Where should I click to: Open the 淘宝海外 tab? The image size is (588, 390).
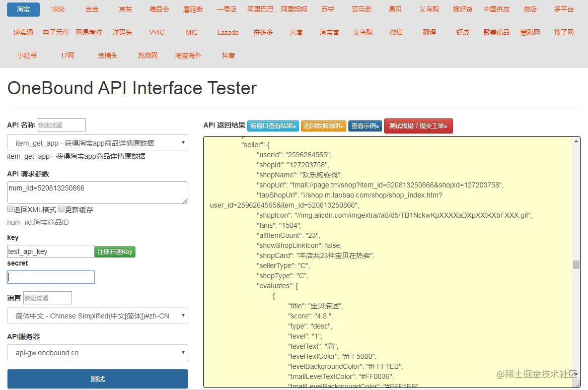click(188, 55)
